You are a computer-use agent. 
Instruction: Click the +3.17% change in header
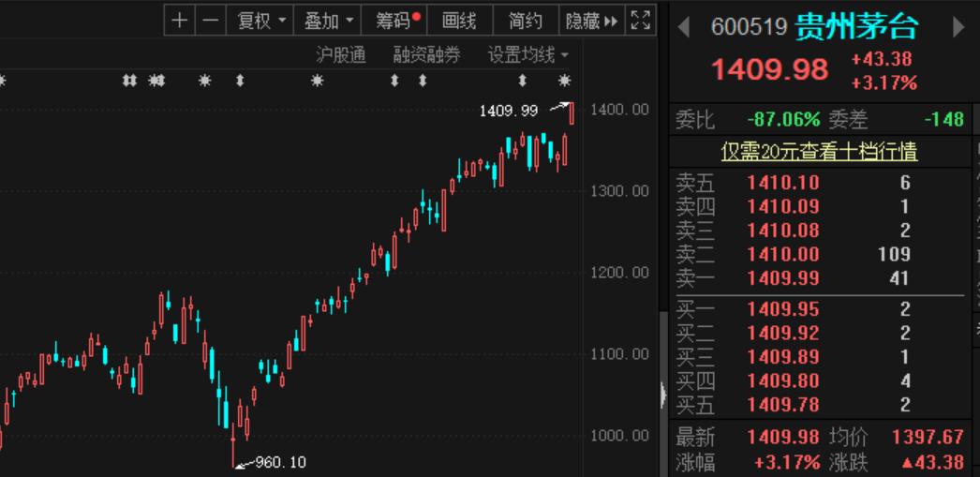[884, 82]
